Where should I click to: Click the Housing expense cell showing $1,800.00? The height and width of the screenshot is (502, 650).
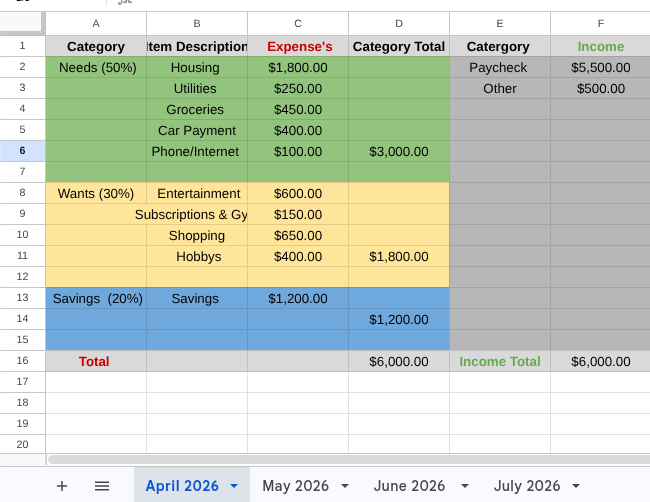click(x=298, y=67)
